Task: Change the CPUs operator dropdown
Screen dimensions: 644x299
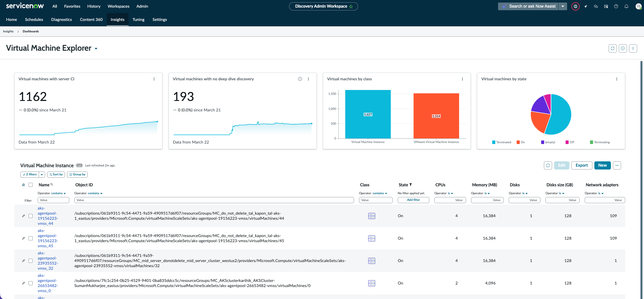Action: [x=450, y=193]
